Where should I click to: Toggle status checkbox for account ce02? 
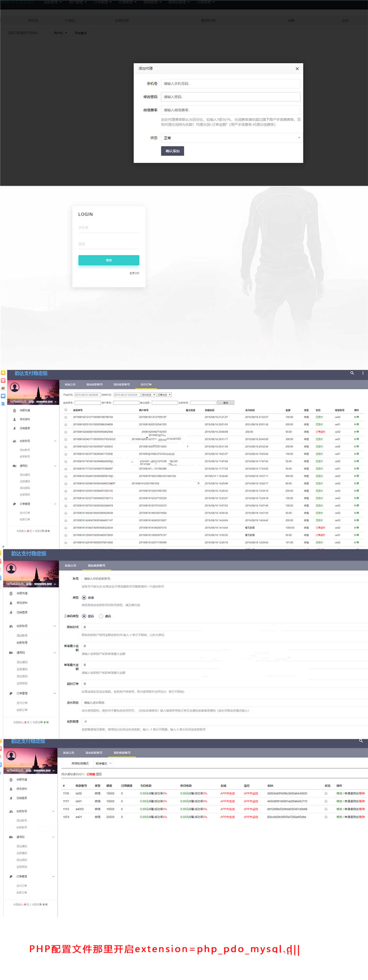click(326, 793)
